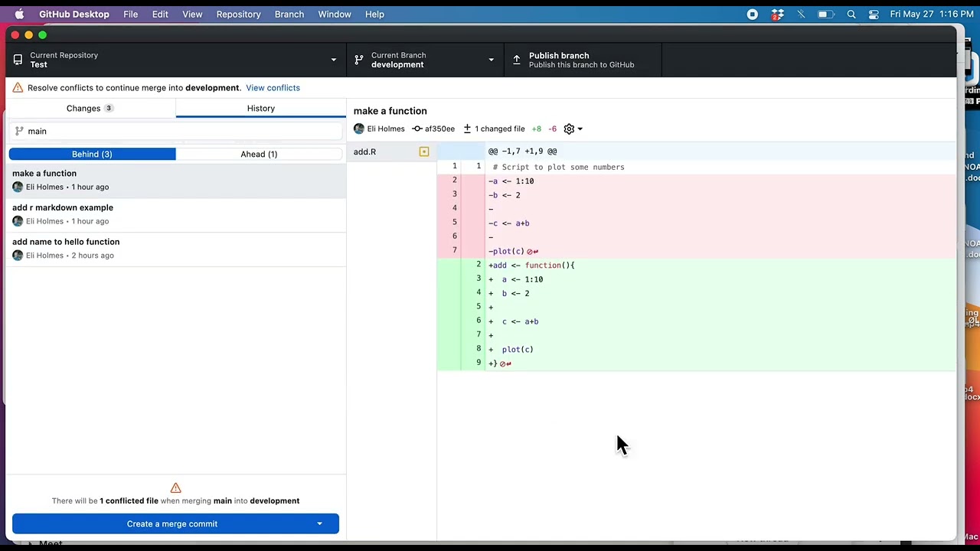Click avatar on add r markdown example commit
The width and height of the screenshot is (980, 551).
18,221
